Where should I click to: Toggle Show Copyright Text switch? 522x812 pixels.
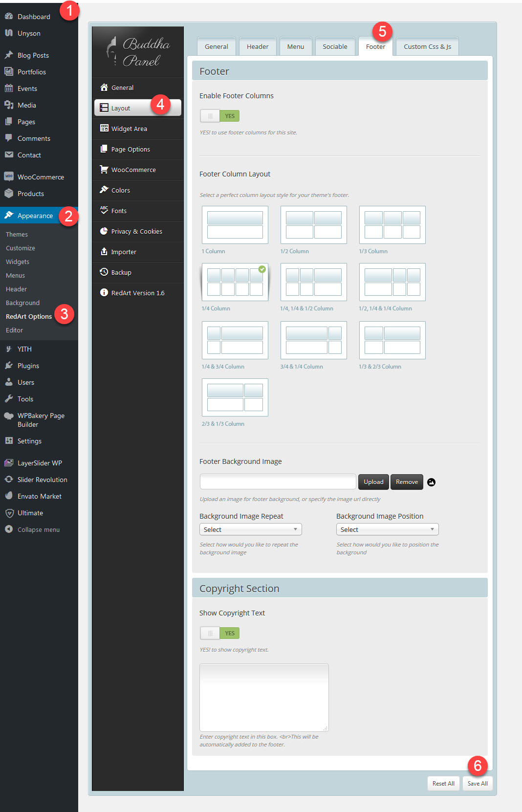pyautogui.click(x=219, y=633)
